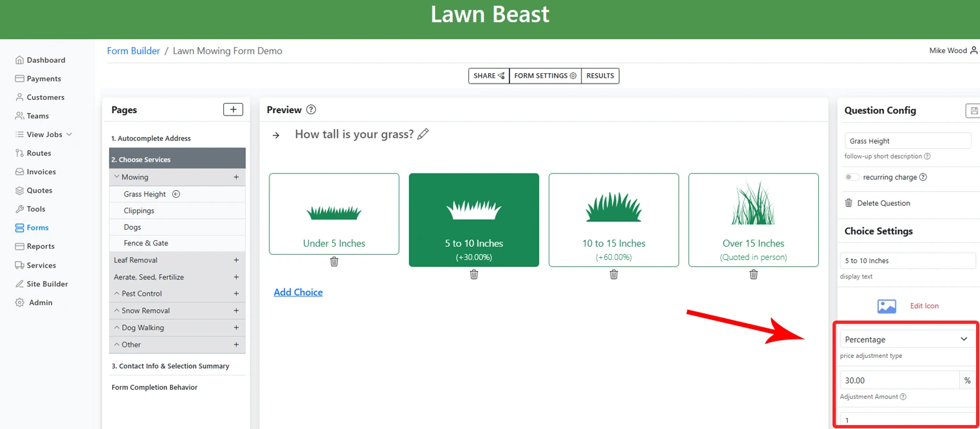Viewport: 980px width, 429px height.
Task: Click the plus next to Pest Control
Action: click(236, 294)
